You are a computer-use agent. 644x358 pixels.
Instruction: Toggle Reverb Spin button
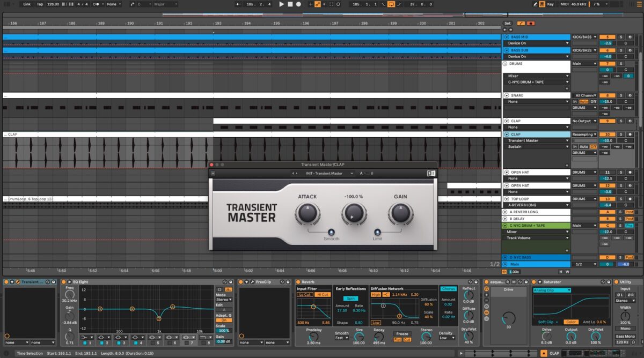point(350,299)
